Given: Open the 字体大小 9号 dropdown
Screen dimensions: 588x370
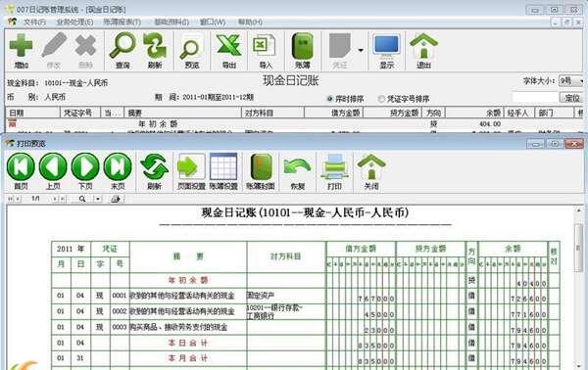Looking at the screenshot, I should 571,80.
